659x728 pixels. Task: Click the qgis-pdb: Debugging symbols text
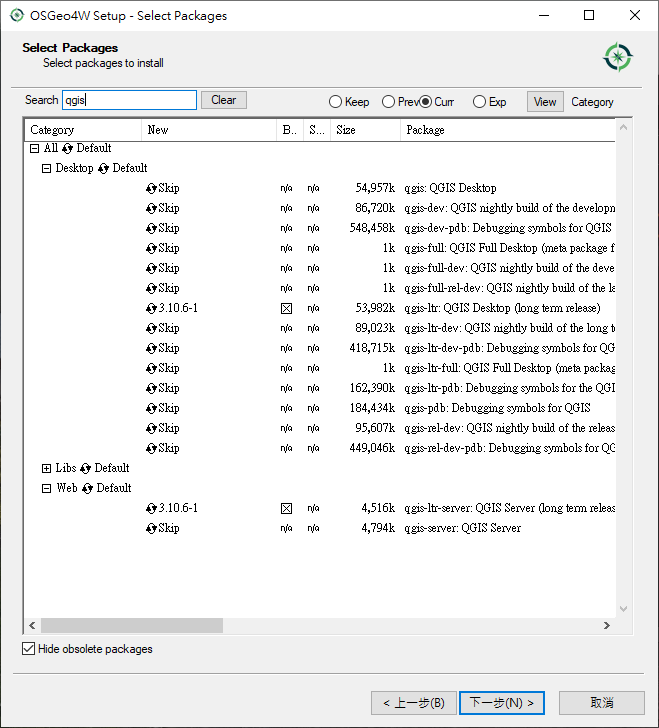[x=497, y=408]
